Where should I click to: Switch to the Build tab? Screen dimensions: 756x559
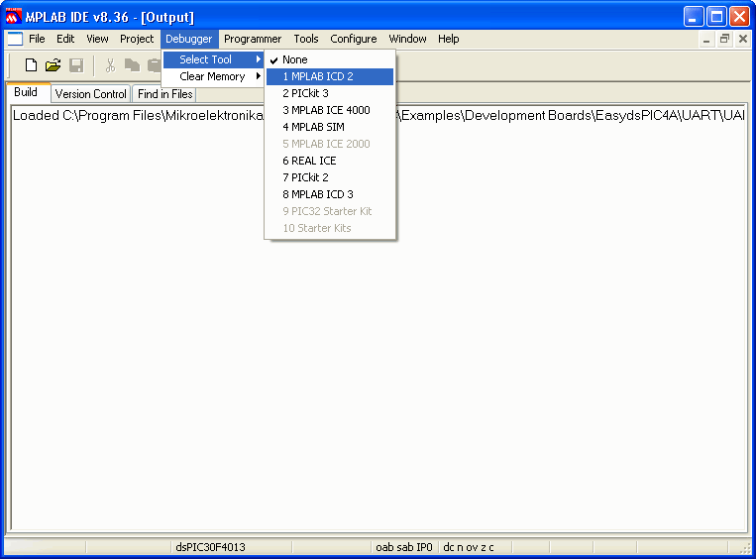point(26,92)
